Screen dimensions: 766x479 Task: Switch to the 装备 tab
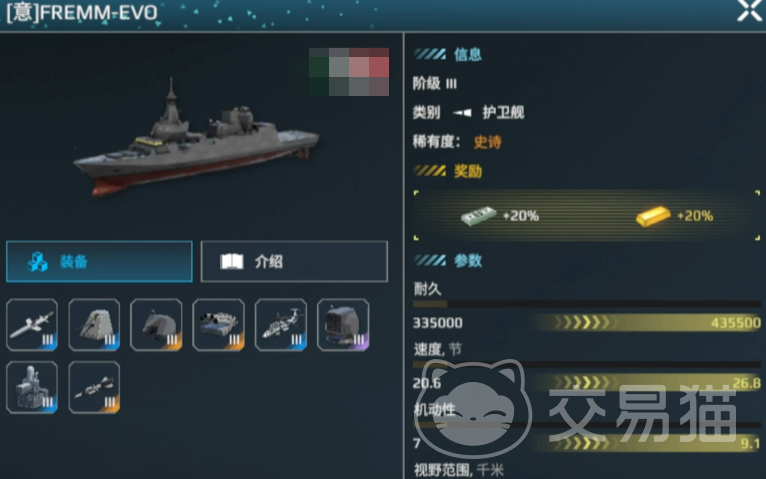(99, 261)
